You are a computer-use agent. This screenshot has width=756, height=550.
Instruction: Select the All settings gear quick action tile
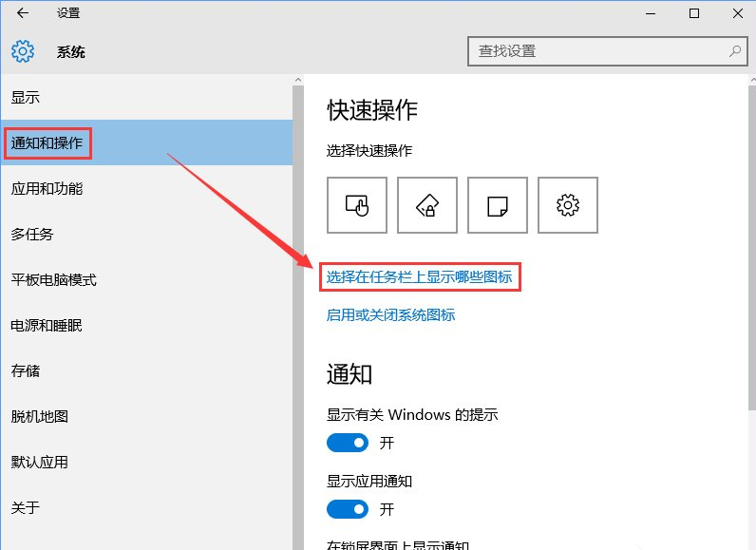click(568, 205)
